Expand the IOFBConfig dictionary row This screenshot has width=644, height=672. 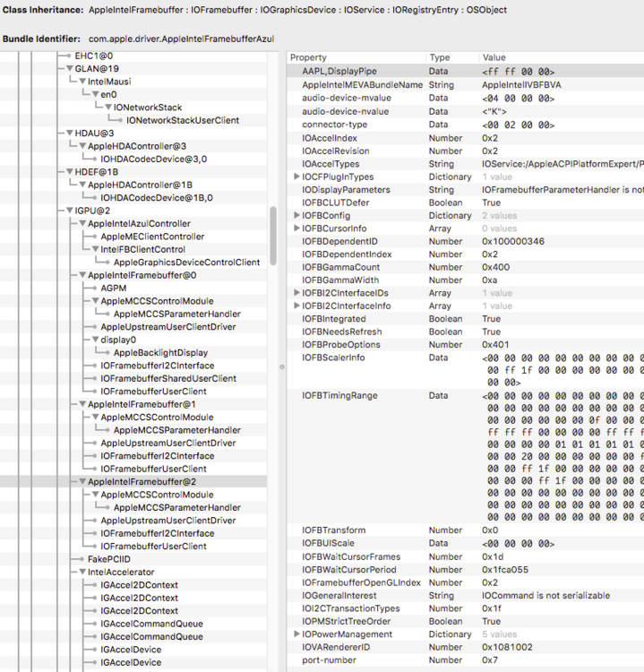pos(296,216)
